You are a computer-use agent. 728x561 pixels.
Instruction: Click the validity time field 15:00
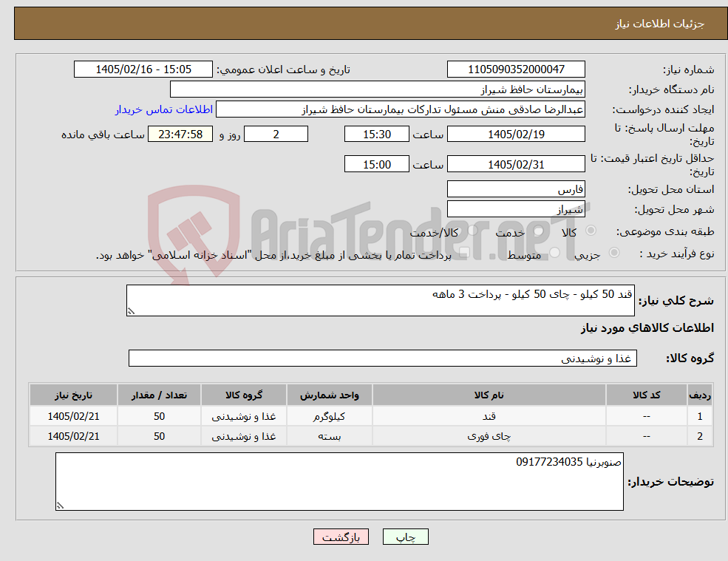376,164
